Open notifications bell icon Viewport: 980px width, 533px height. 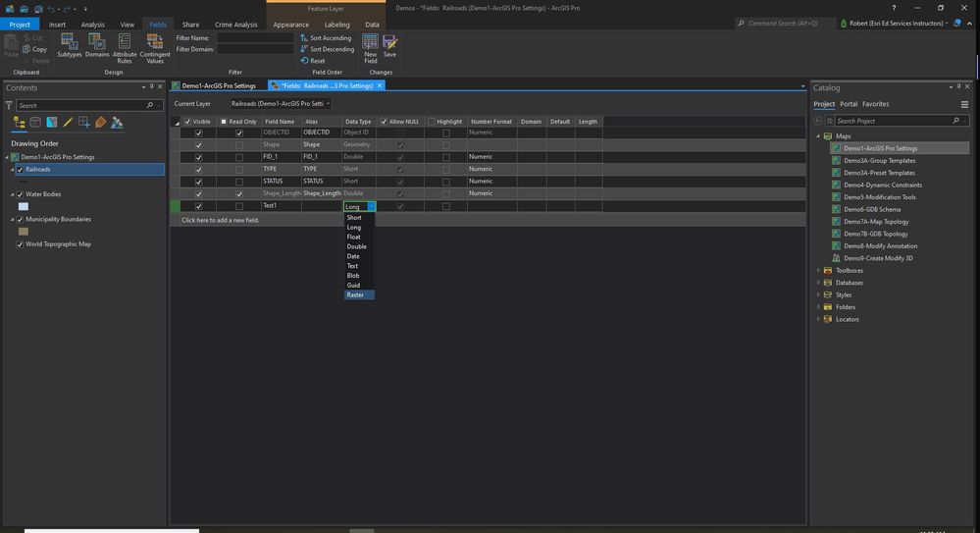[x=956, y=24]
